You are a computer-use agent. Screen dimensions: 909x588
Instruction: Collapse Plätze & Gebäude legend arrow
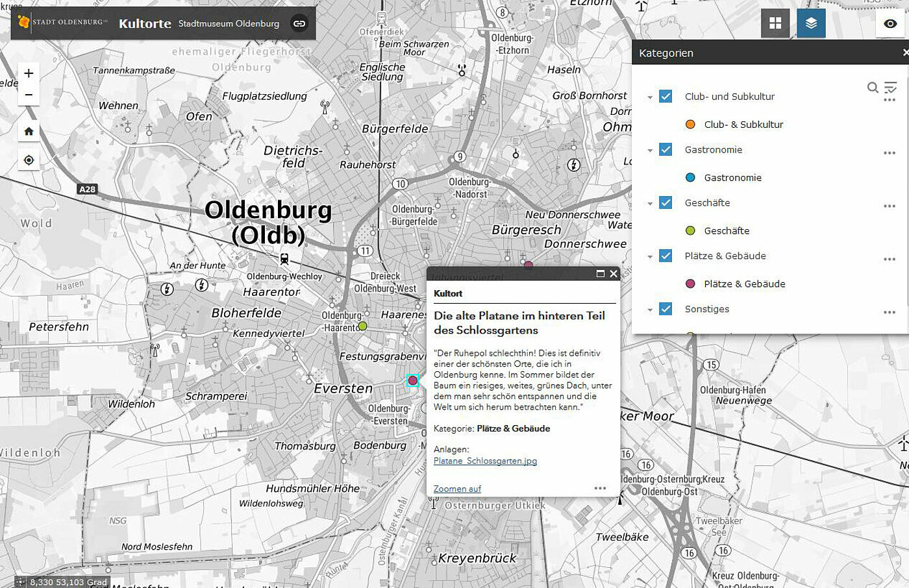[649, 257]
